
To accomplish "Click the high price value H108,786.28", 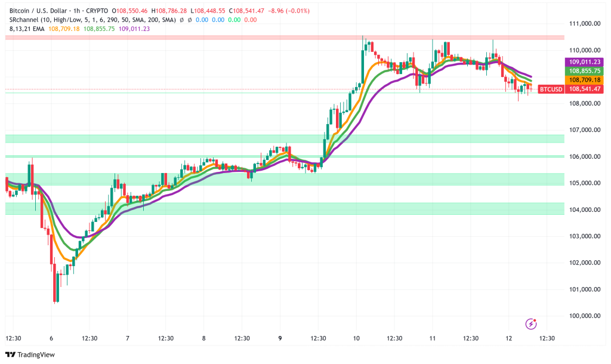I will click(169, 11).
